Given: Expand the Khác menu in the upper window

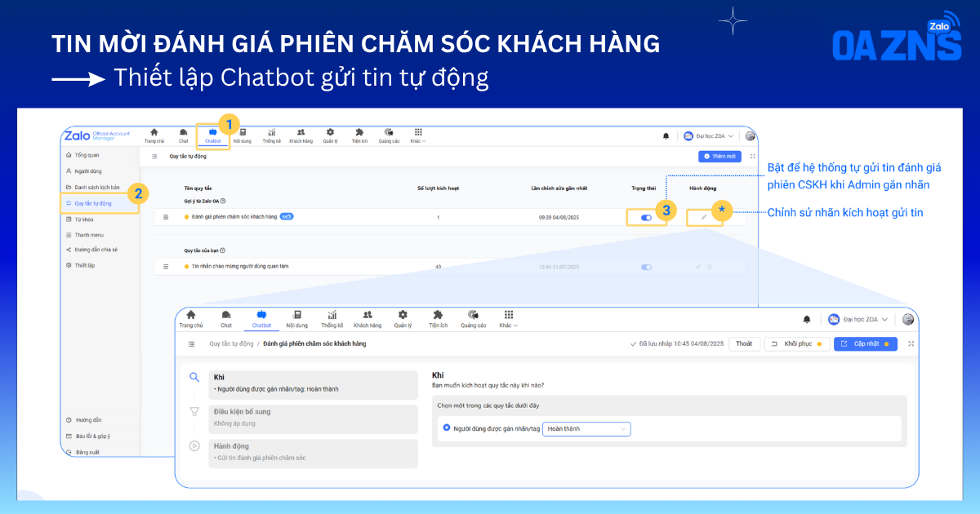Looking at the screenshot, I should (418, 135).
